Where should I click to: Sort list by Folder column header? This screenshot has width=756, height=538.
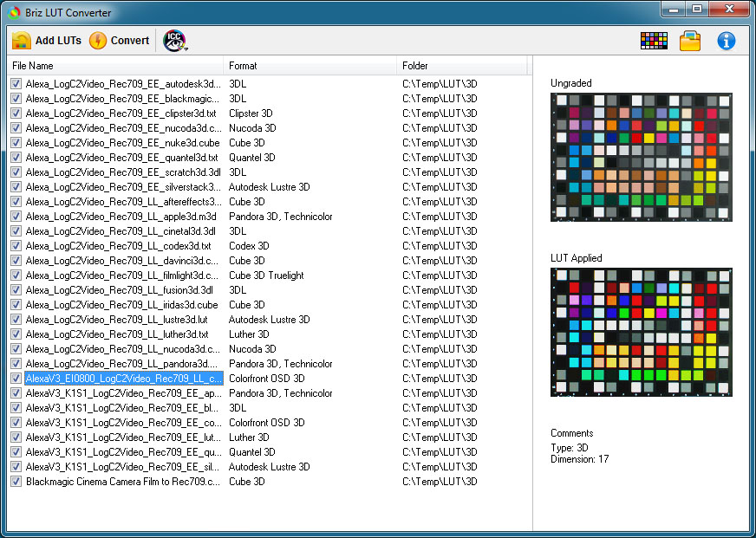tap(462, 66)
